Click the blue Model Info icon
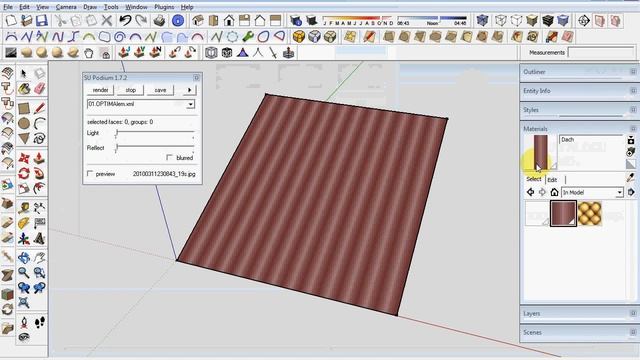This screenshot has width=640, height=360. point(178,20)
